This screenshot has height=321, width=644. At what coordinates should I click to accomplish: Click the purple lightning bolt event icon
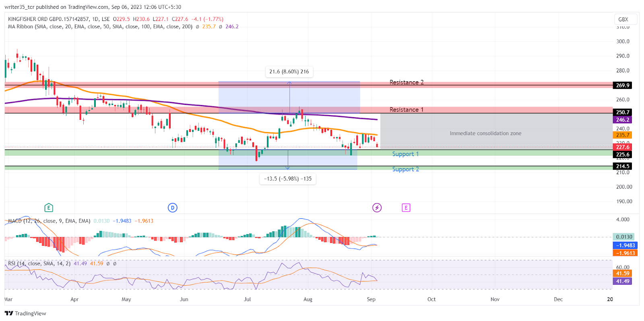(377, 208)
